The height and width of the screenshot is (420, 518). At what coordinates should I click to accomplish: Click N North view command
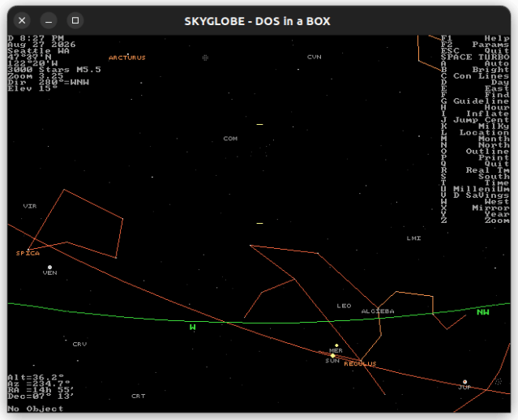(475, 145)
